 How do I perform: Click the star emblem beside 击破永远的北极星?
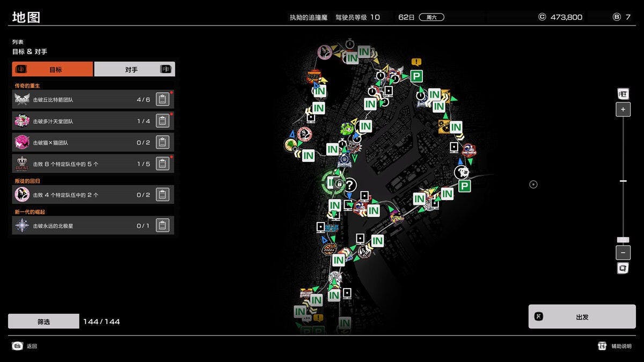pyautogui.click(x=22, y=226)
